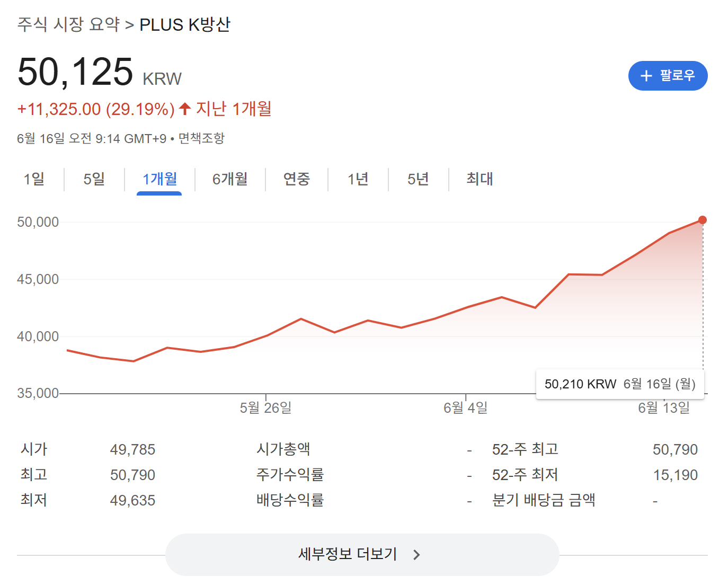Click the red endpoint dot on chart
The width and height of the screenshot is (728, 585).
point(702,220)
